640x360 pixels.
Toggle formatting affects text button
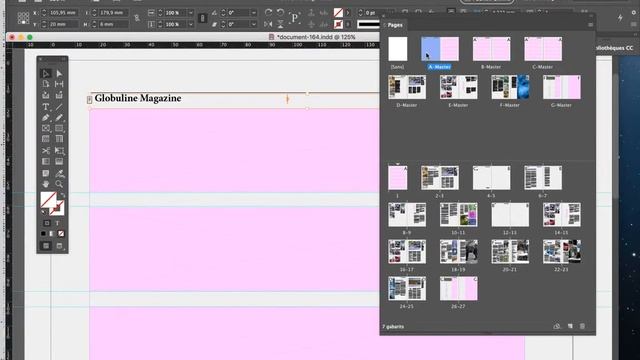[58, 223]
